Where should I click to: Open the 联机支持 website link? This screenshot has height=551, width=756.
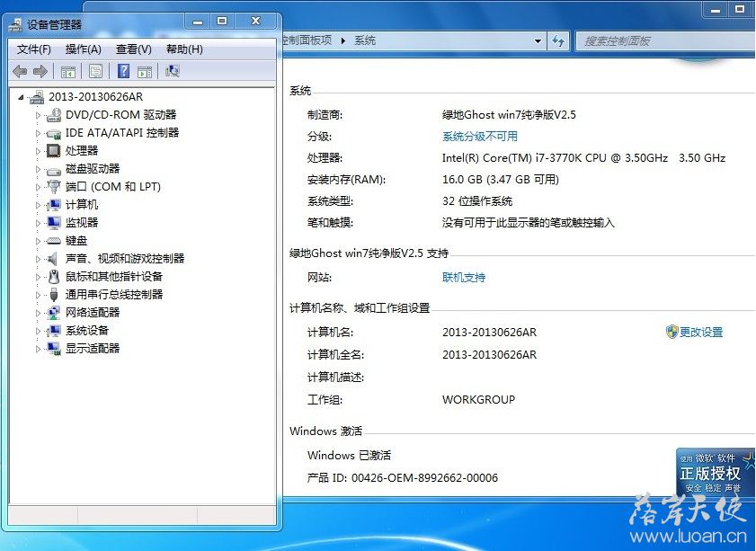pos(464,277)
